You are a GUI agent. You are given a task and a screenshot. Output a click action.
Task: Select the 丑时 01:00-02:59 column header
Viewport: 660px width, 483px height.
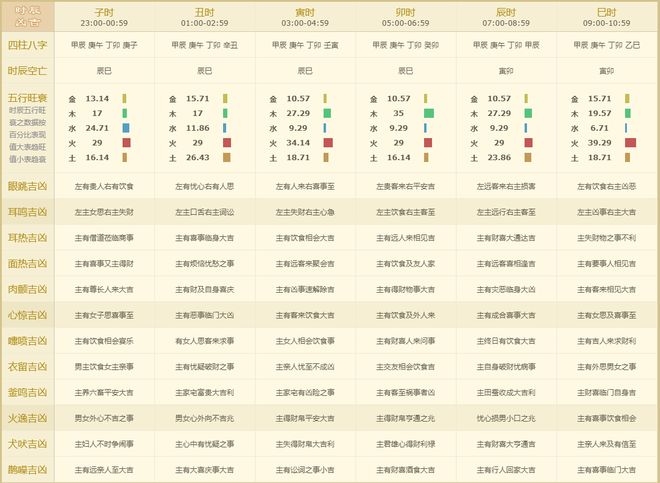click(205, 17)
